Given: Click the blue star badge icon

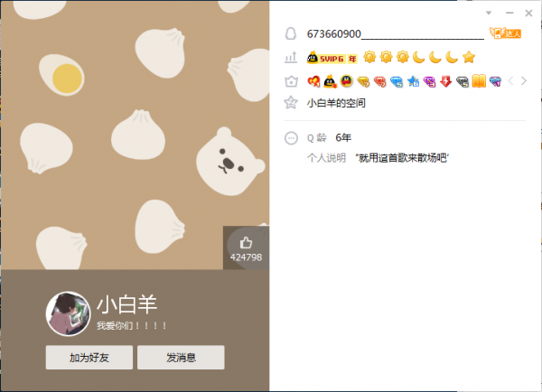Looking at the screenshot, I should [x=413, y=81].
